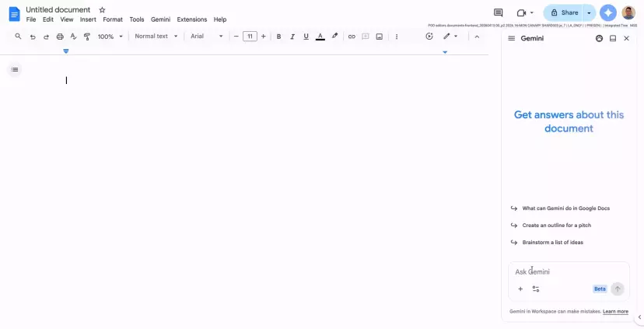
Task: Open the Help menu
Action: coord(220,19)
